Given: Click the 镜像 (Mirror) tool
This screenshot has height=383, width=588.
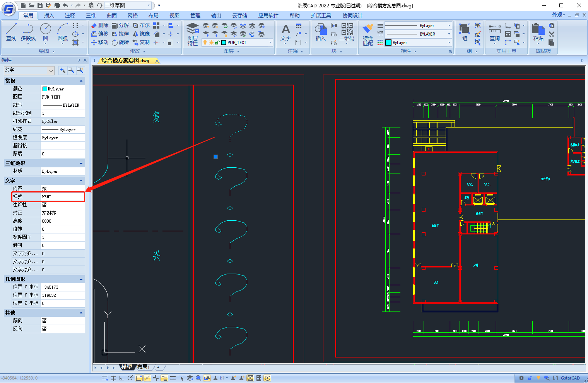Looking at the screenshot, I should point(141,34).
